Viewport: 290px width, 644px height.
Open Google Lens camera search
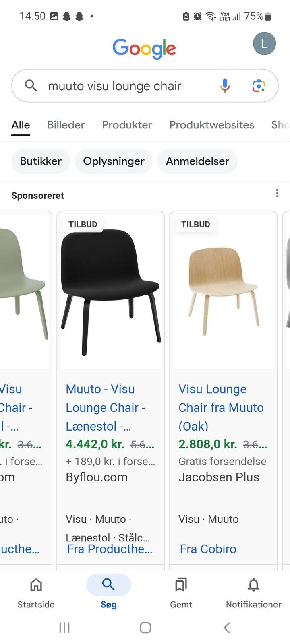pyautogui.click(x=259, y=85)
